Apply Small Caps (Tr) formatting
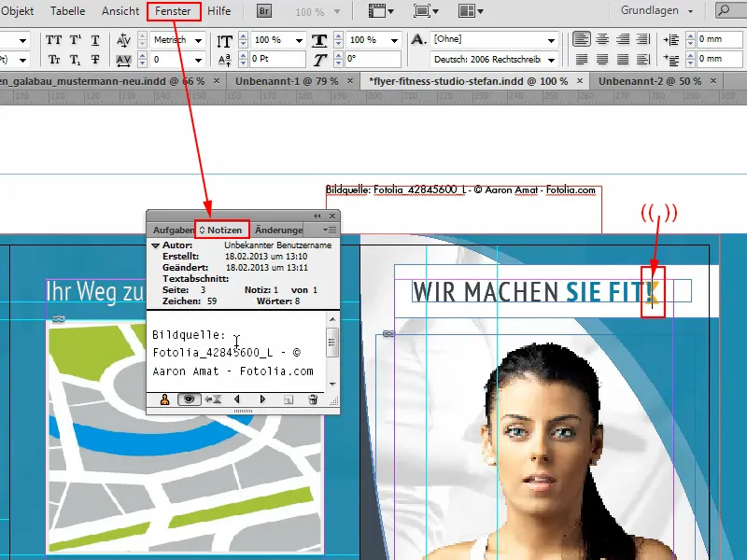 (x=54, y=60)
